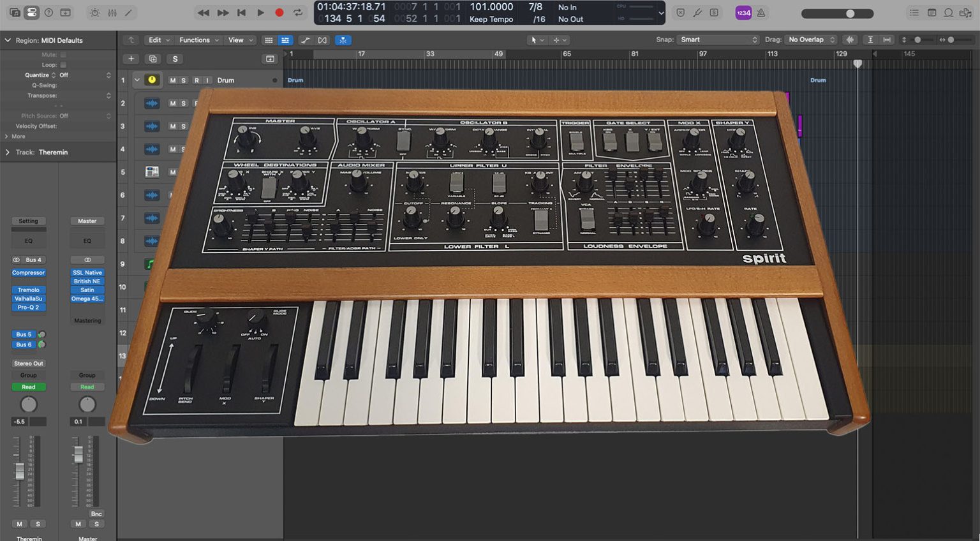Open the Tuner fork icon
Screen dimensions: 980x541
pos(697,13)
